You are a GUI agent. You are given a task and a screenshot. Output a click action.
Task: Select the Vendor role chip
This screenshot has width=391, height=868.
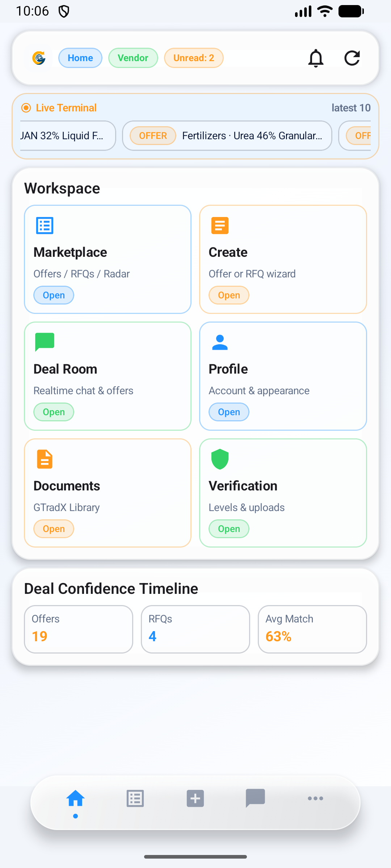133,58
